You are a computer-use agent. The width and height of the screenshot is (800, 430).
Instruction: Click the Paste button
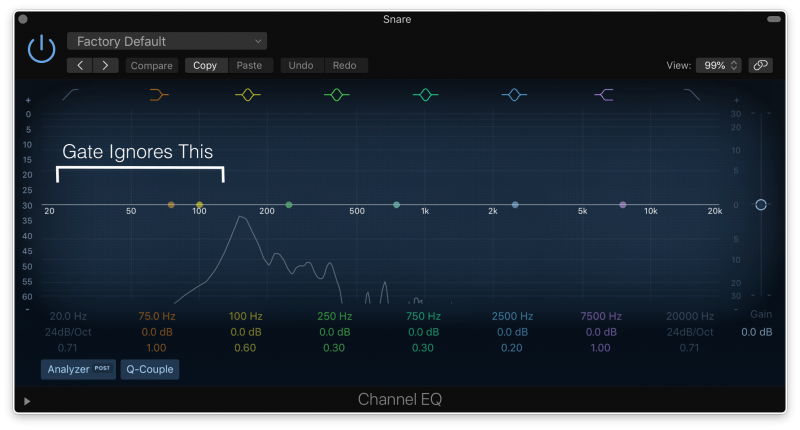pos(249,65)
